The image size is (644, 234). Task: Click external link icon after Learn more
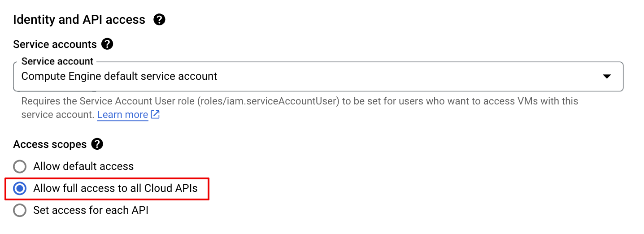click(x=155, y=115)
